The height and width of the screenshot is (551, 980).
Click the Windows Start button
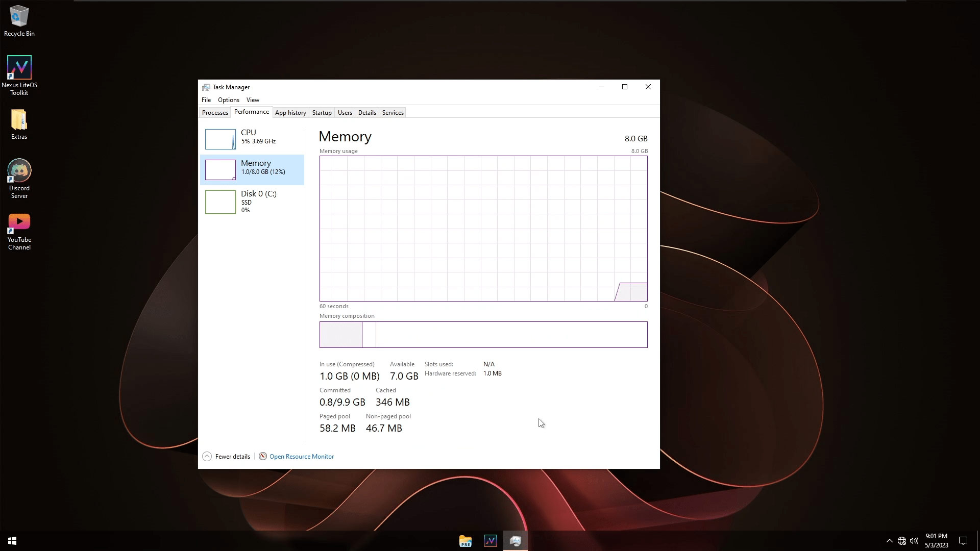point(12,541)
